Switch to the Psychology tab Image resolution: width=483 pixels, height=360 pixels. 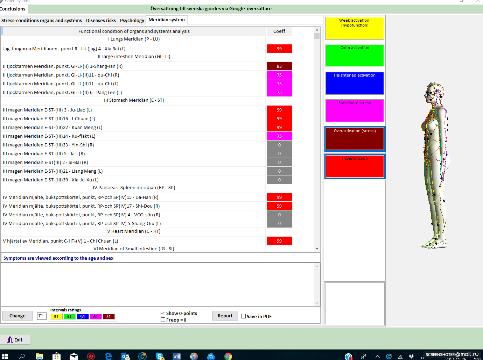(132, 20)
